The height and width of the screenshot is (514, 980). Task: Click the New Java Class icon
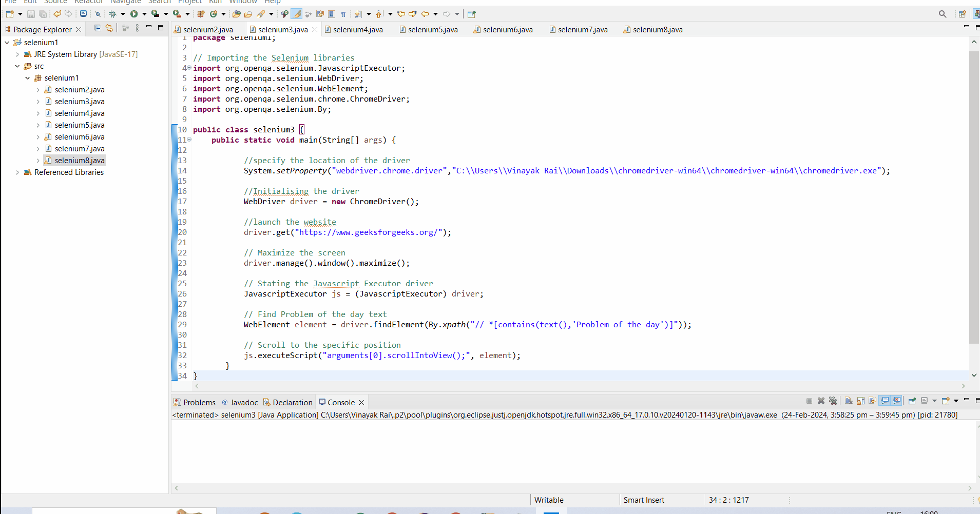[213, 14]
